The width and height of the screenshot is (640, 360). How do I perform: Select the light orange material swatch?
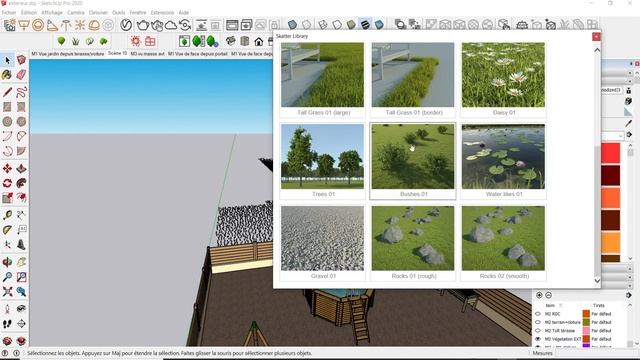tap(610, 242)
